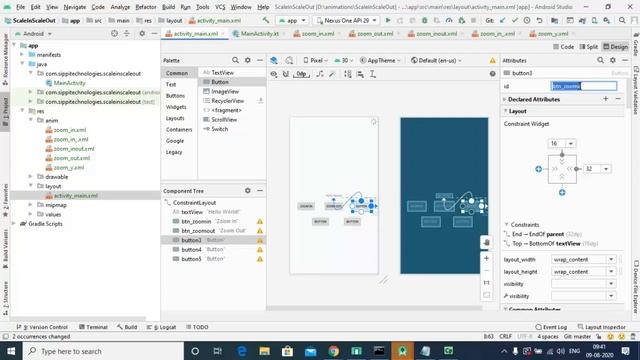Image resolution: width=640 pixels, height=360 pixels.
Task: Click the Git commit checkmark icon
Action: coord(515,20)
